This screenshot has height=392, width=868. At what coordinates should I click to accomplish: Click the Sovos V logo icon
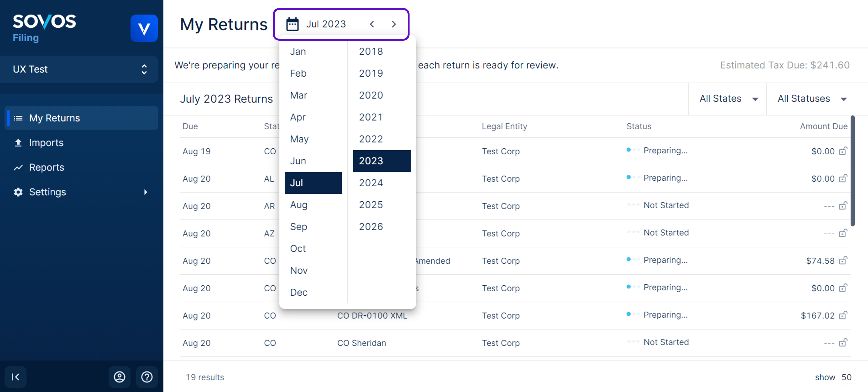click(x=144, y=29)
